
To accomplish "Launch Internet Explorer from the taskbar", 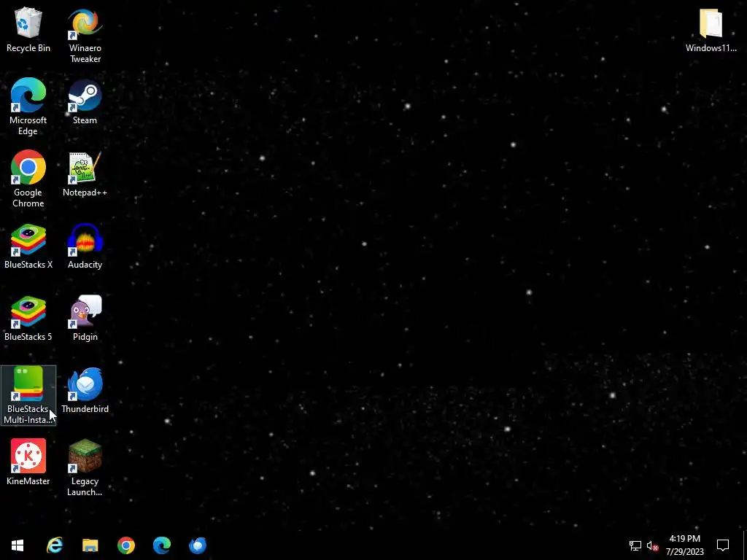I will 54,545.
